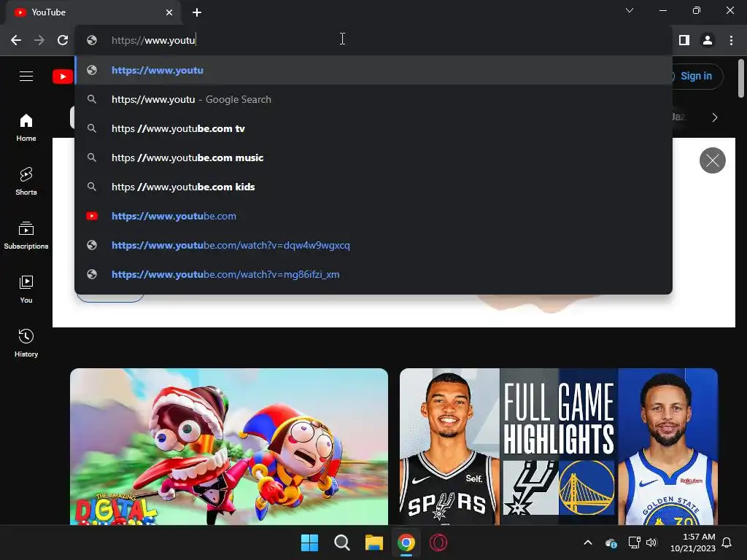This screenshot has width=747, height=560.
Task: Select the highlighted https://www.youtu suggestion
Action: point(373,70)
